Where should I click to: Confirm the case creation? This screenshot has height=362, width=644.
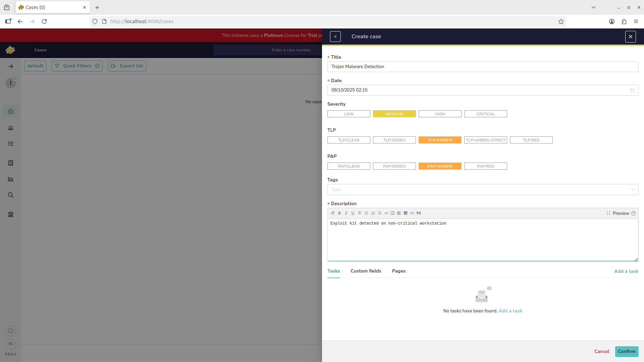626,351
